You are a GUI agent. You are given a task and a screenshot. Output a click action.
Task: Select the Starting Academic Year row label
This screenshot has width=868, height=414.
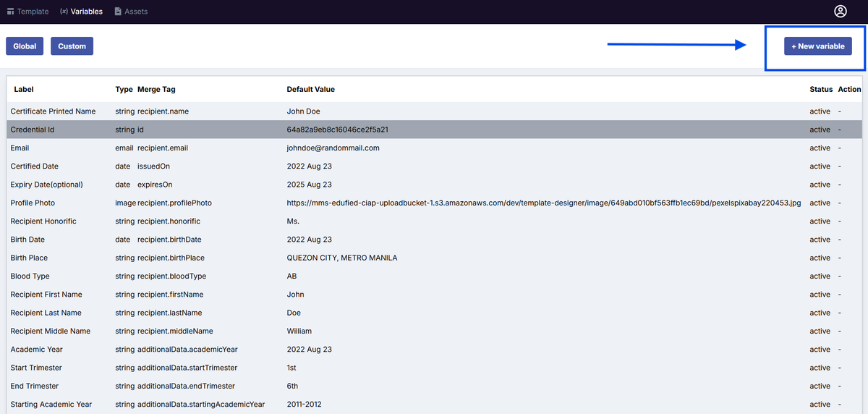pos(51,404)
